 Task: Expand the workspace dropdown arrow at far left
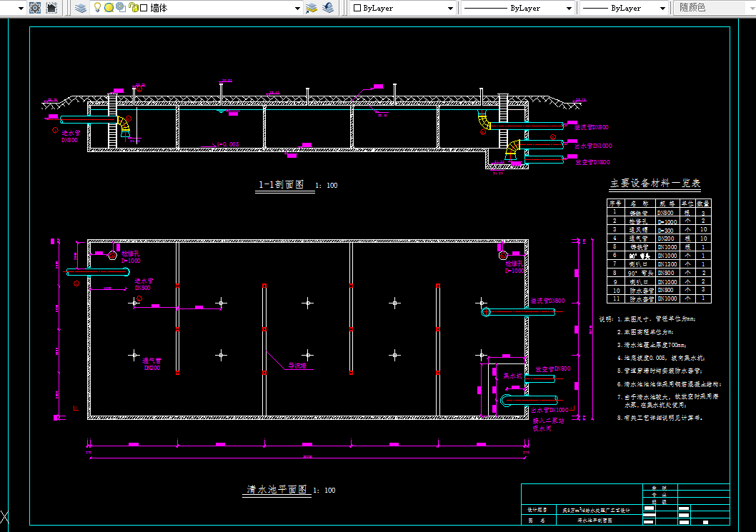[19, 8]
